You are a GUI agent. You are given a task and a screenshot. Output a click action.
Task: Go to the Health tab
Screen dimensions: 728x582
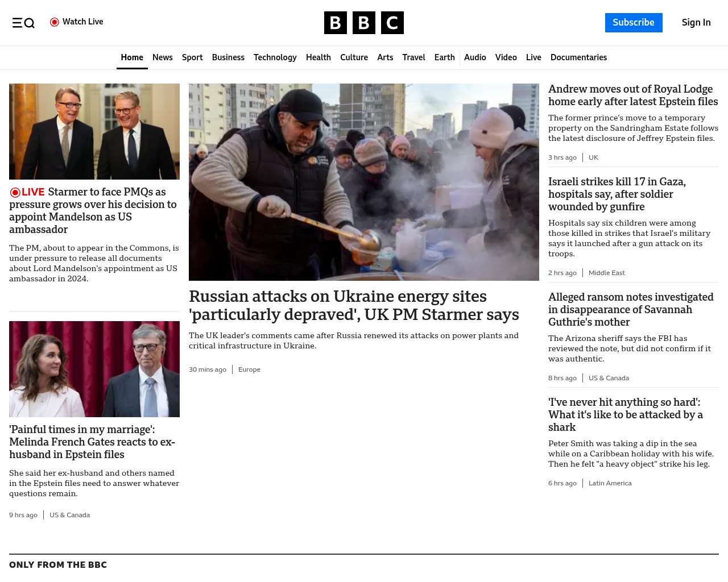pos(318,57)
